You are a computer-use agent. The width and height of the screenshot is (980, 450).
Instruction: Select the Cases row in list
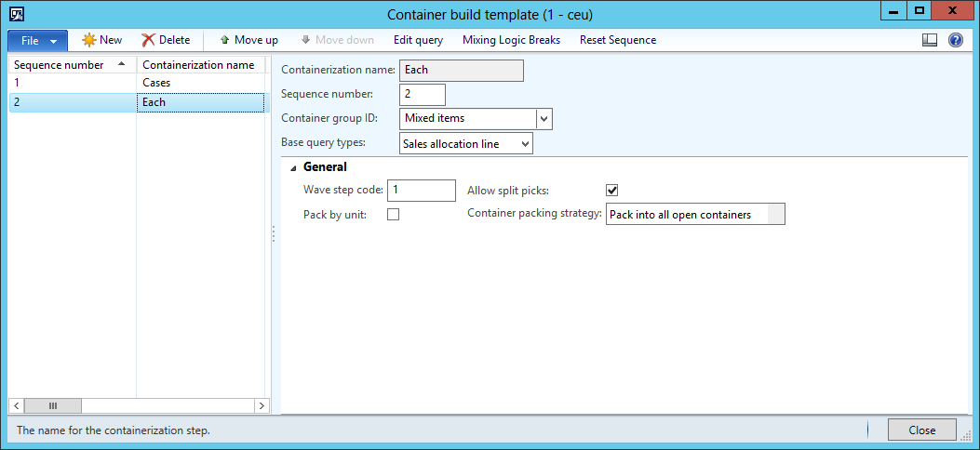(x=156, y=83)
